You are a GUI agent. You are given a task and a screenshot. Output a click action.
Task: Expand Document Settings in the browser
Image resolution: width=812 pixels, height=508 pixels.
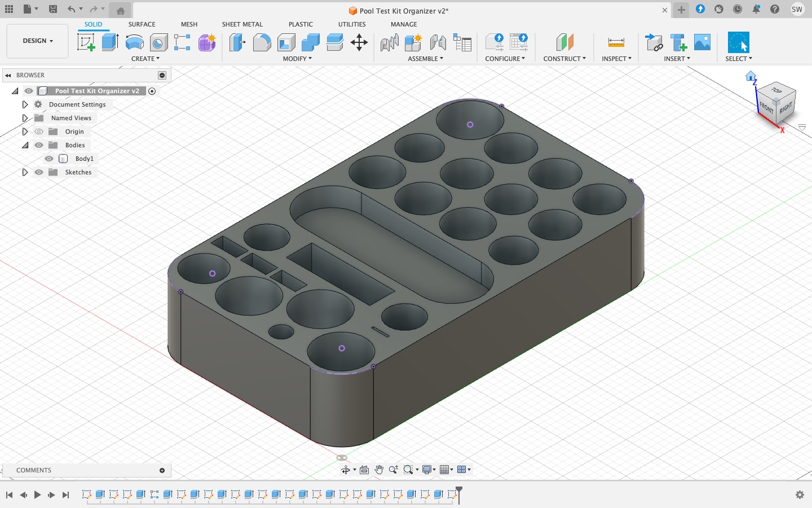25,104
